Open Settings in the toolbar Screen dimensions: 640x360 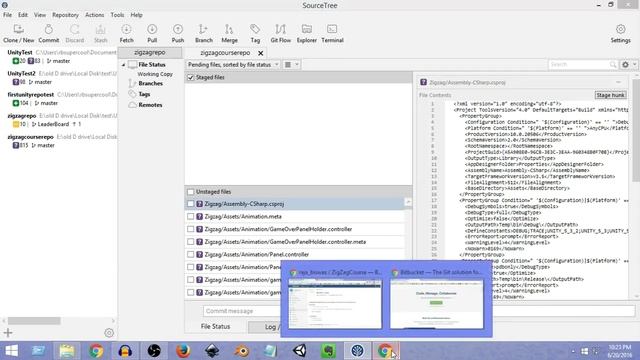point(620,33)
